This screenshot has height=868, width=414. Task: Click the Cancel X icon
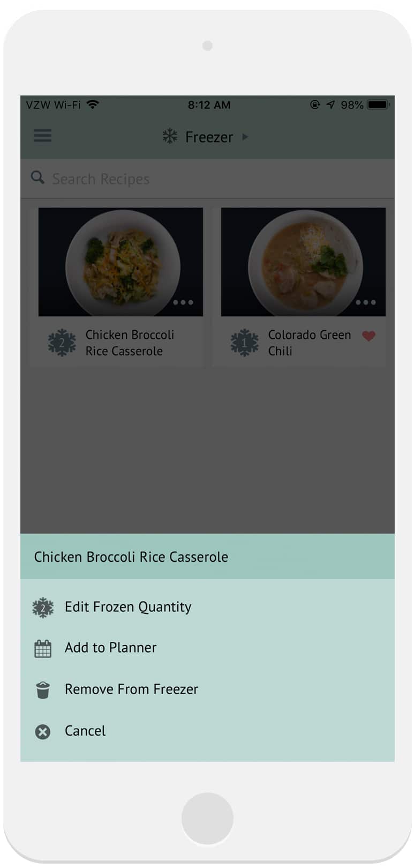[x=43, y=732]
